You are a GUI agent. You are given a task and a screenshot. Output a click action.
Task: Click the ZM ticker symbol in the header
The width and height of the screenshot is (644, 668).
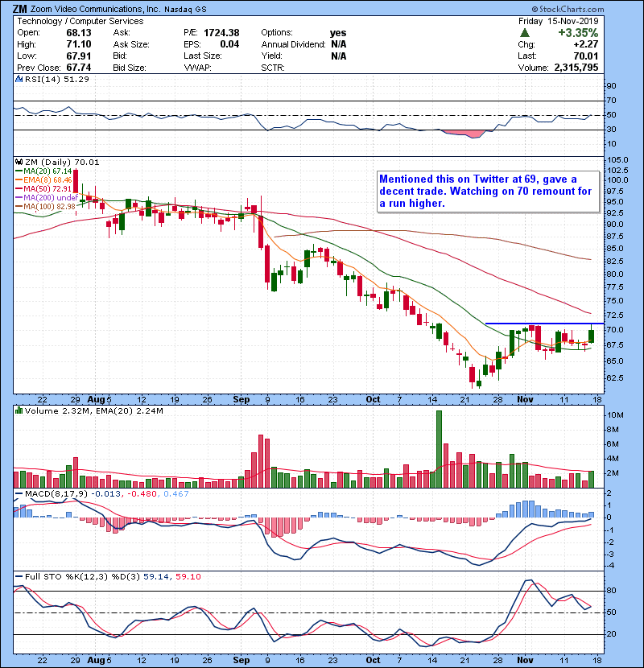(x=19, y=9)
